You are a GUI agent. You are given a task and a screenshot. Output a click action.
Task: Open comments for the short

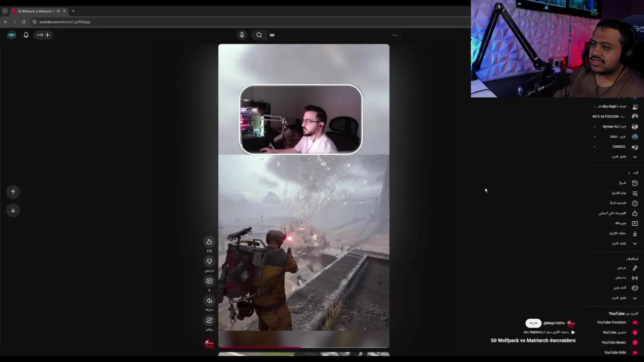(x=209, y=281)
